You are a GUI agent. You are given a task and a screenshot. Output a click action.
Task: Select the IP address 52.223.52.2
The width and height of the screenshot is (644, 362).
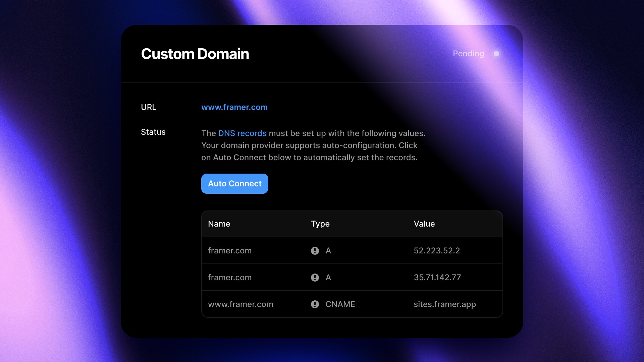pyautogui.click(x=437, y=250)
